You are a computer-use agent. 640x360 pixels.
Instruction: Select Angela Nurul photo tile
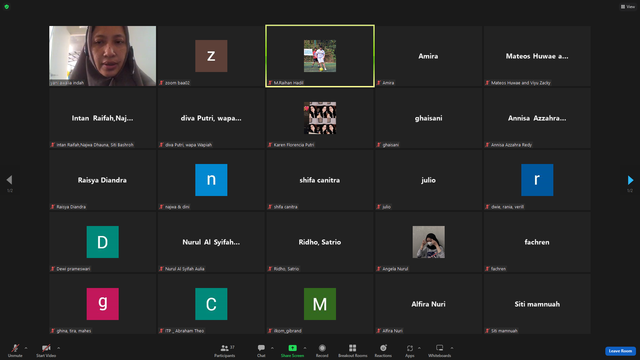tap(428, 242)
